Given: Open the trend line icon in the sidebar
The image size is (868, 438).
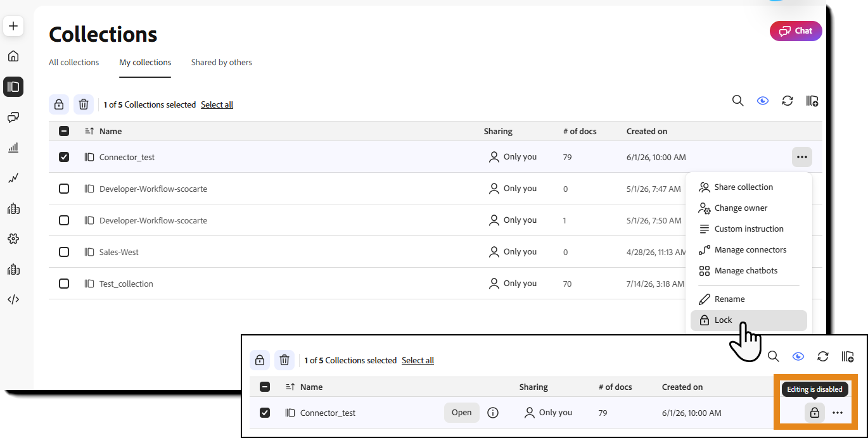Looking at the screenshot, I should 13,178.
